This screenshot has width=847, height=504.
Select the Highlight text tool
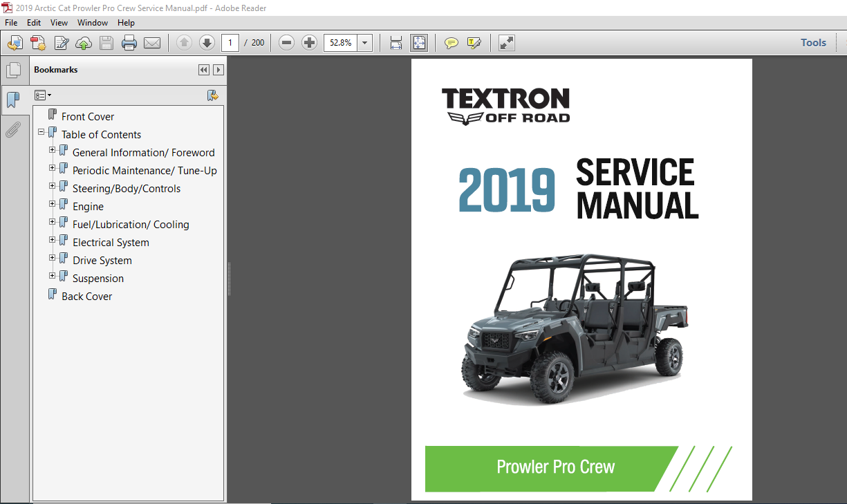click(474, 43)
